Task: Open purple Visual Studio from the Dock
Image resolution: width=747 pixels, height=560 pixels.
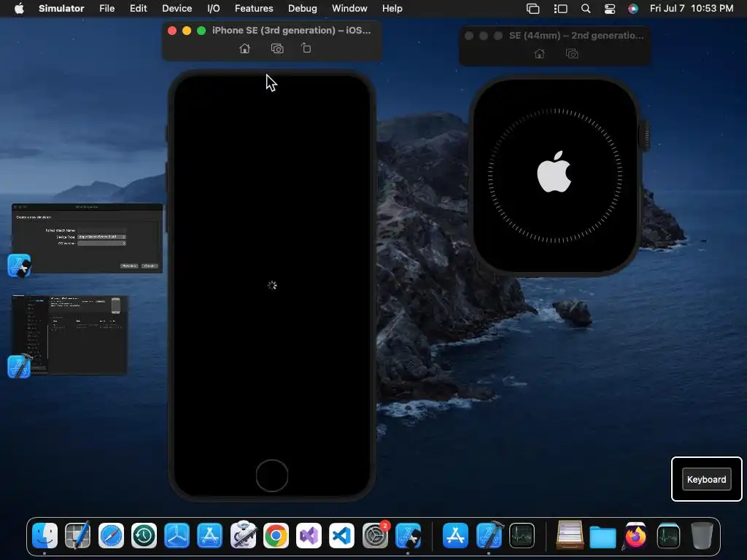Action: (309, 536)
